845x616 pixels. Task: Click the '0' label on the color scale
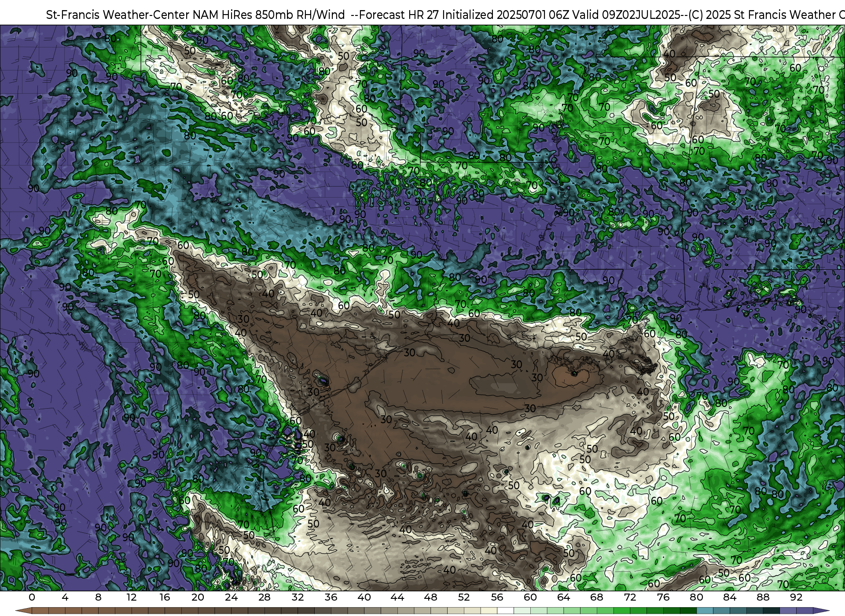point(32,597)
